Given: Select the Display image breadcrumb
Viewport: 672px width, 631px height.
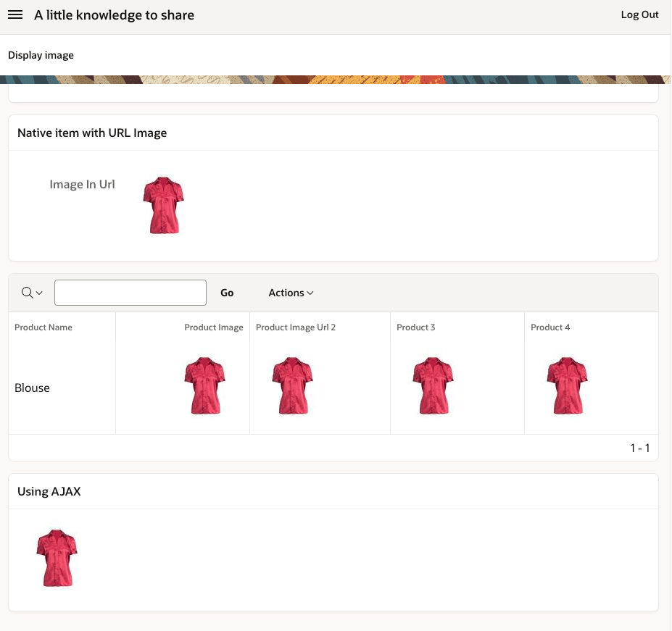Looking at the screenshot, I should coord(41,55).
